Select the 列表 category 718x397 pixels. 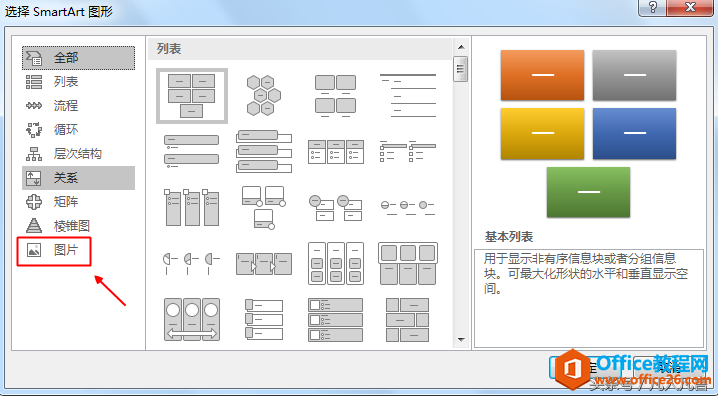click(78, 82)
